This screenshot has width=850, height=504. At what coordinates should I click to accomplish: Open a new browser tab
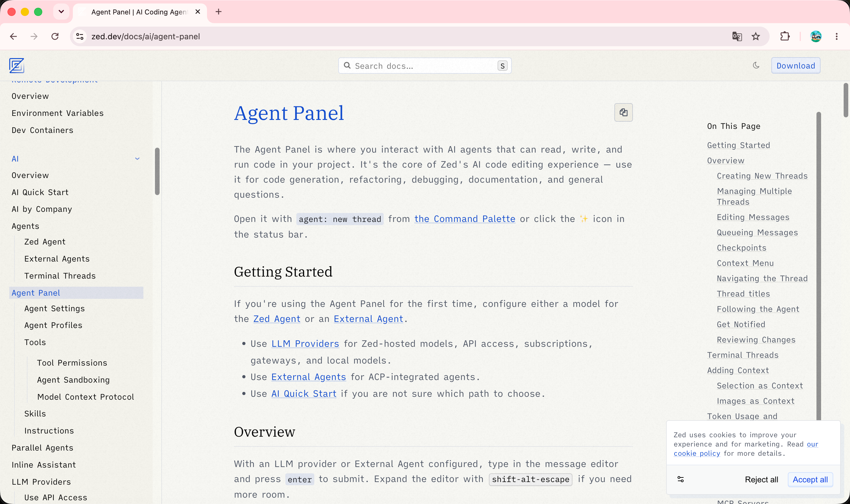click(219, 12)
